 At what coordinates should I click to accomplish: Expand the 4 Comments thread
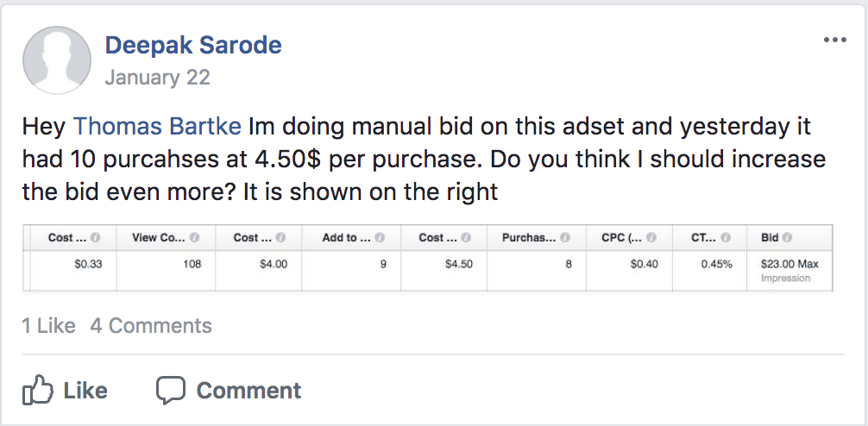pos(151,325)
